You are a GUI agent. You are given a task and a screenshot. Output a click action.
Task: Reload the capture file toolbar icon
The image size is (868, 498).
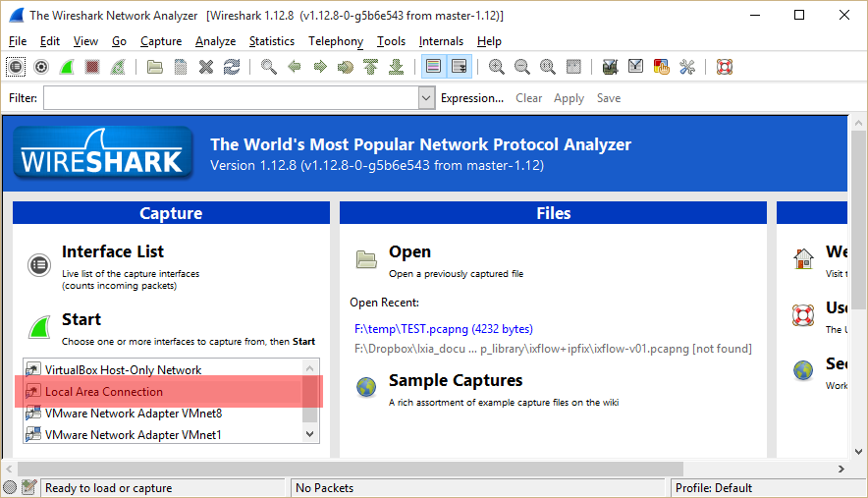(x=232, y=67)
